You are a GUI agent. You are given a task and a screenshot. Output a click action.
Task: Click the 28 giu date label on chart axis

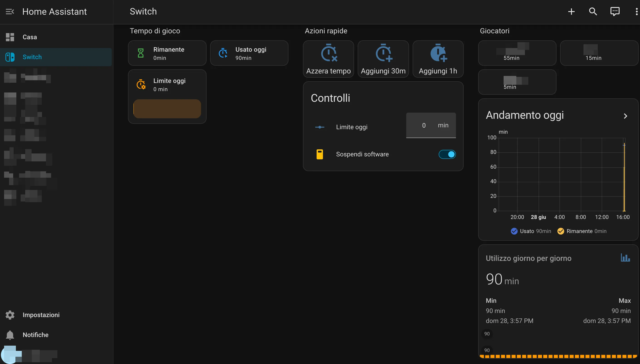538,217
